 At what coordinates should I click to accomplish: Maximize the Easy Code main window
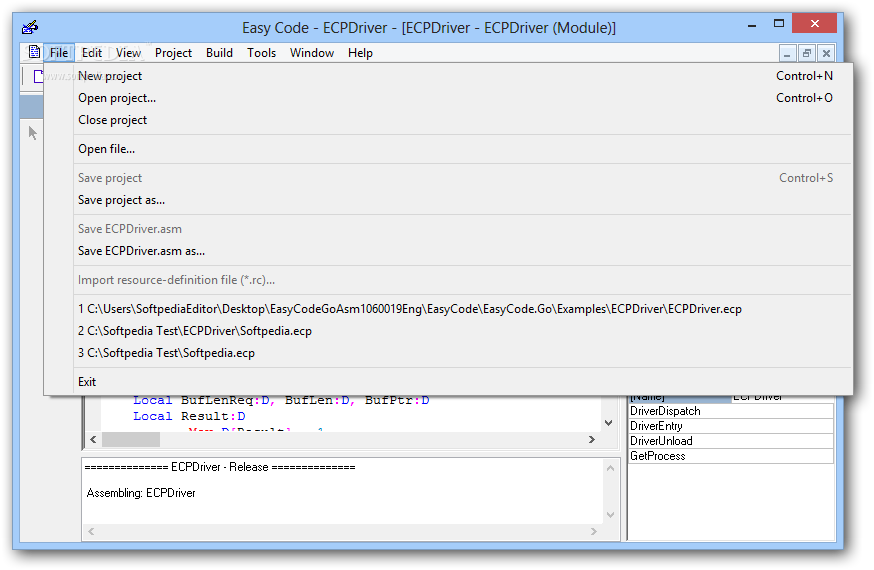(x=779, y=23)
